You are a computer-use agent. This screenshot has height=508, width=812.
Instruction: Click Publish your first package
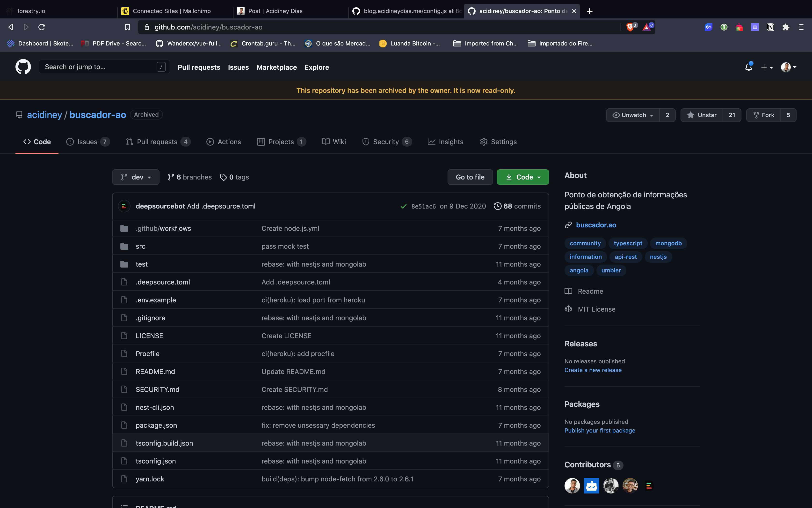(x=600, y=430)
